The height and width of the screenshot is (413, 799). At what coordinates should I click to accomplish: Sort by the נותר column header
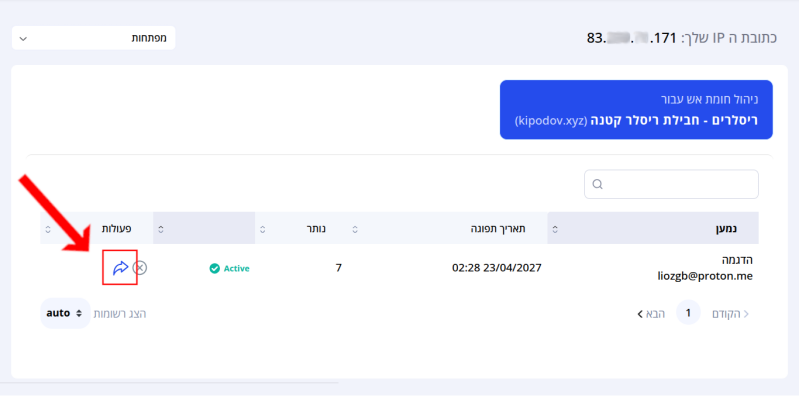click(x=301, y=228)
